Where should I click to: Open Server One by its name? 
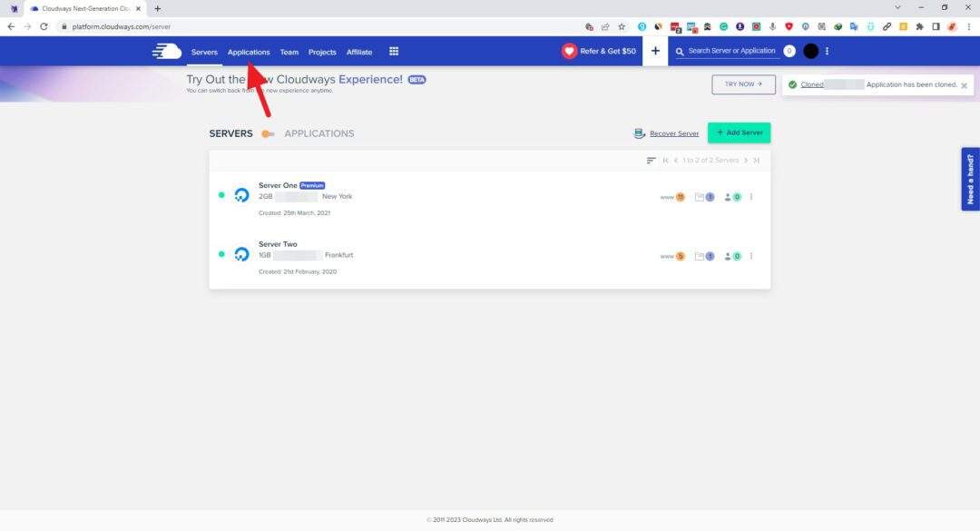278,185
